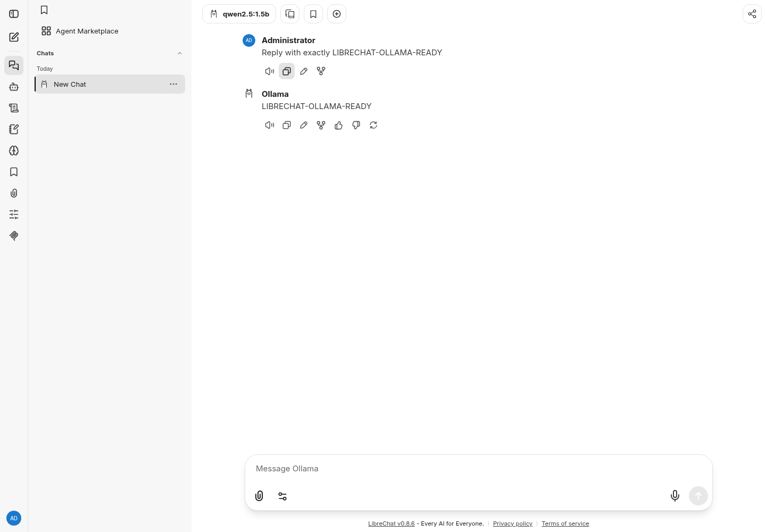The height and width of the screenshot is (532, 766).
Task: Read aloud the Ollama response
Action: point(270,125)
